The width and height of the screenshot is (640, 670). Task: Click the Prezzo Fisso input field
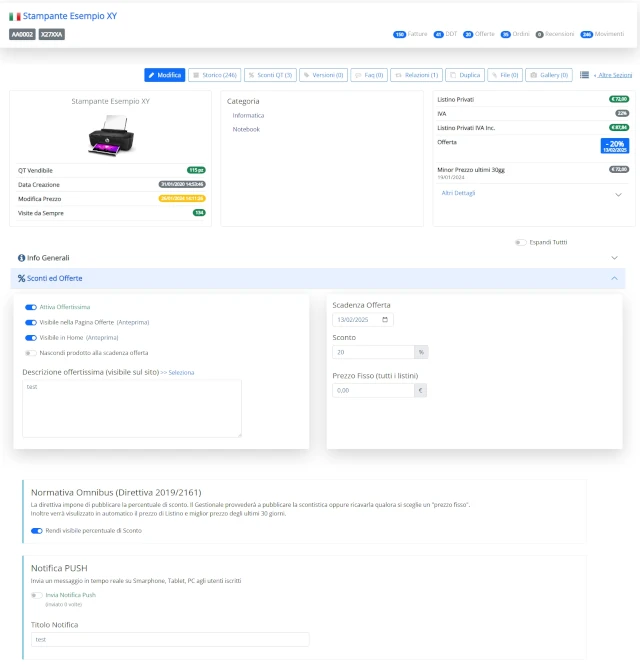point(373,390)
